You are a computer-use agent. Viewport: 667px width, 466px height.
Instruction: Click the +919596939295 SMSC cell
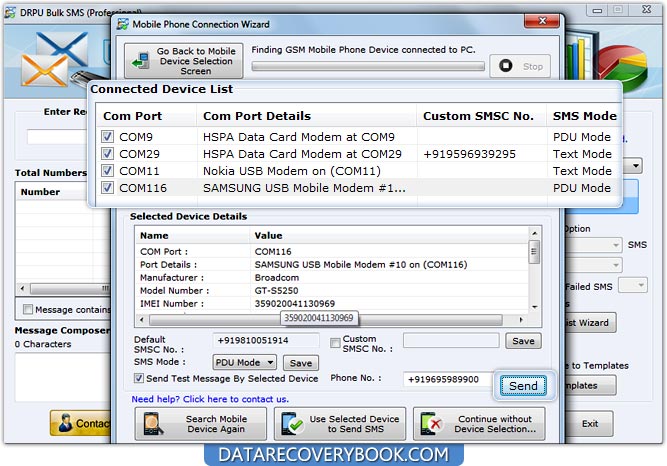pyautogui.click(x=469, y=154)
